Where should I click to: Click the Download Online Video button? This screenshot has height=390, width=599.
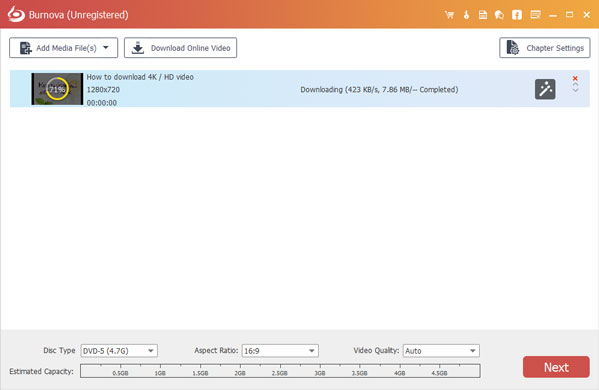pos(180,48)
